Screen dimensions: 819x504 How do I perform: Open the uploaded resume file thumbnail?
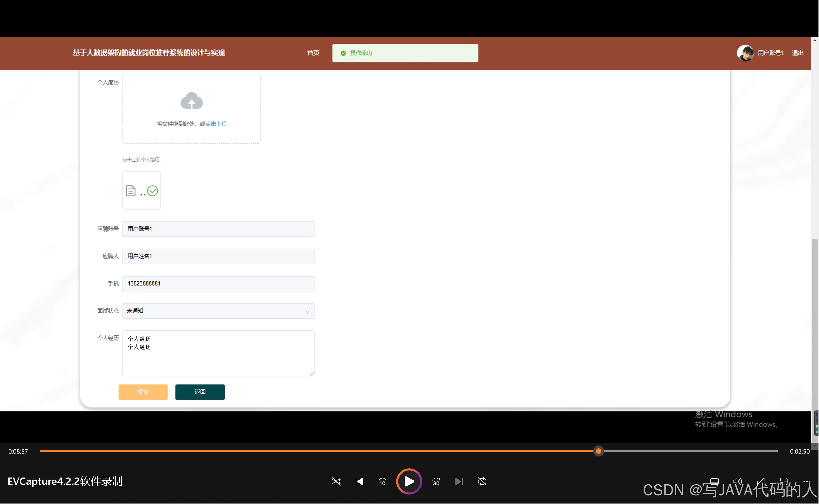[142, 190]
